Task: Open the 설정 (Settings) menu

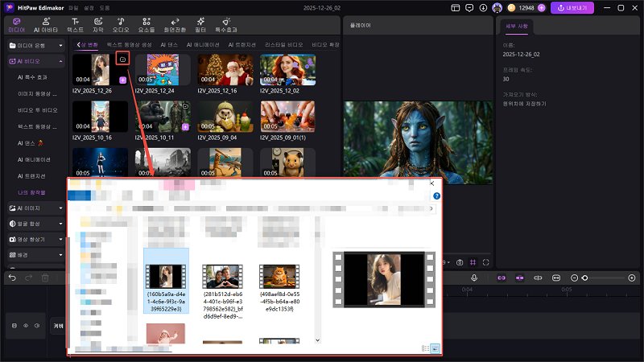Action: 89,7
